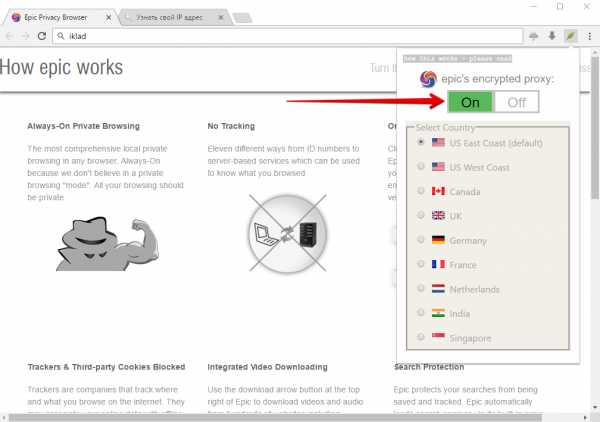The image size is (600, 422).
Task: Click the France flag icon
Action: (x=438, y=264)
